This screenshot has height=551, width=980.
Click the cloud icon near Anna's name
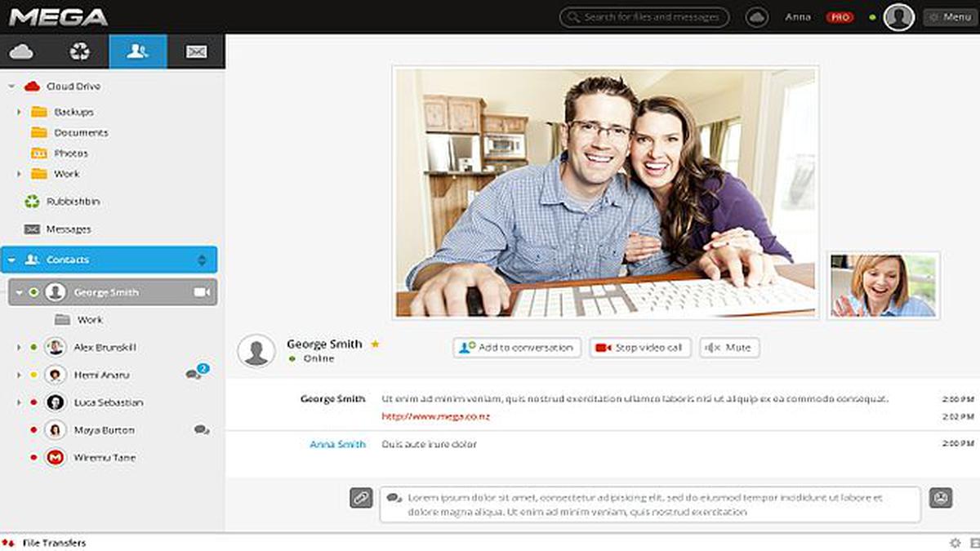click(757, 15)
